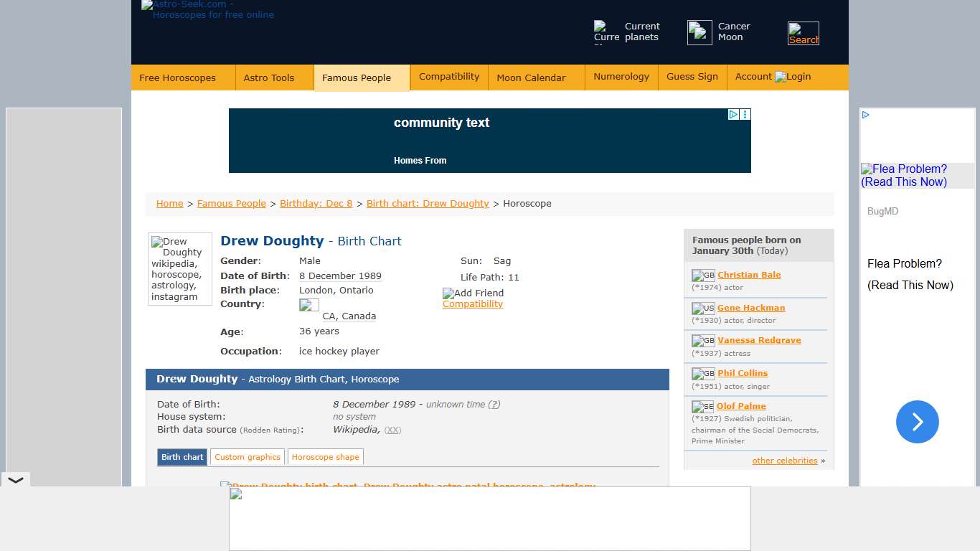This screenshot has width=980, height=551.
Task: Open Christian Bale celebrity link
Action: [749, 275]
